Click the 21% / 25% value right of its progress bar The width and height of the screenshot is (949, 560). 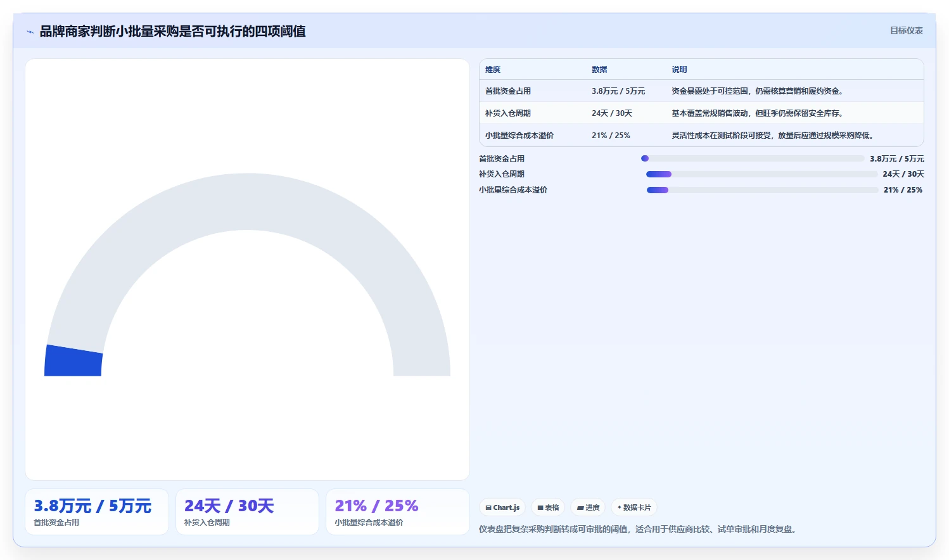(903, 190)
